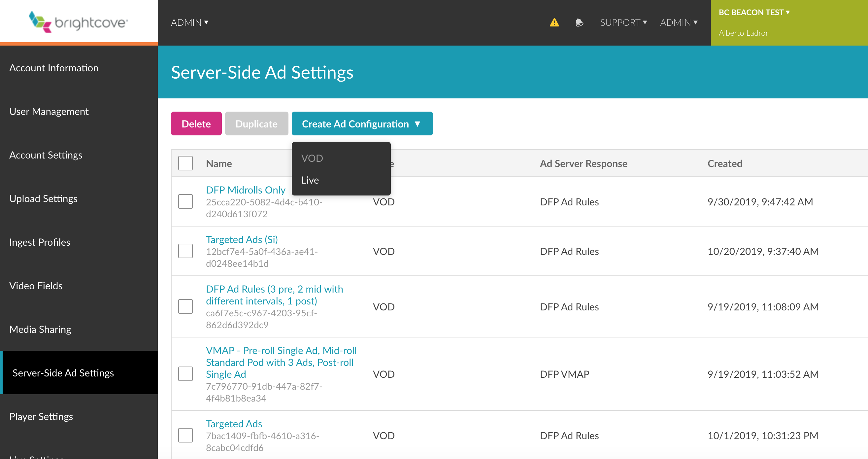Check the DFP Midrolls Only row checkbox

click(x=185, y=201)
